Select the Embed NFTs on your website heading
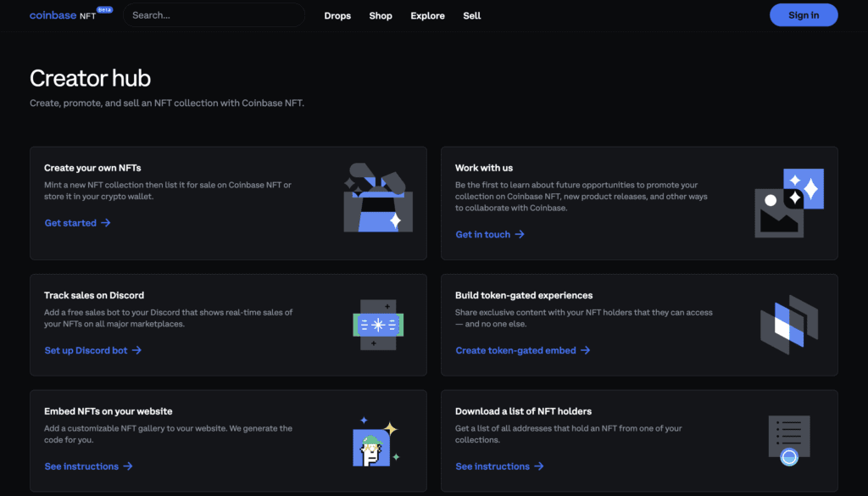The height and width of the screenshot is (496, 868). coord(108,411)
